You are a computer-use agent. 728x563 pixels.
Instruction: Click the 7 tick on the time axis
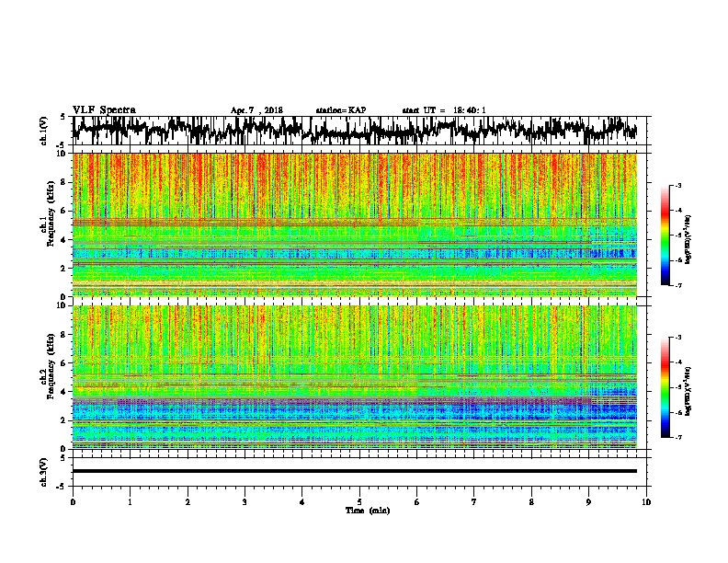coord(474,502)
